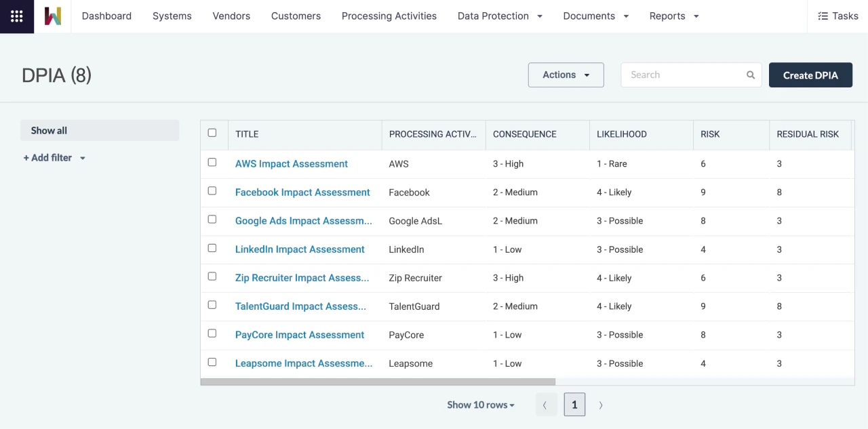Open the app launcher grid icon

[17, 16]
